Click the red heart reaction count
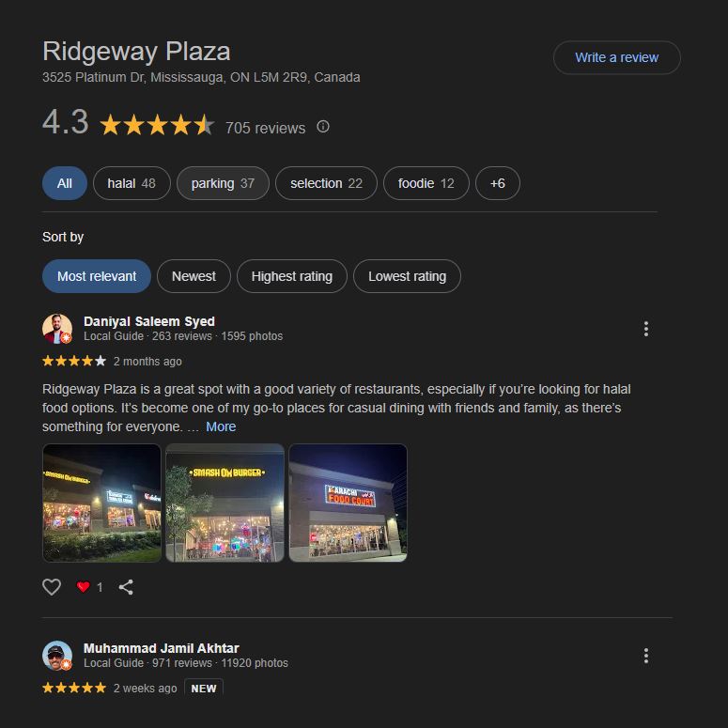The width and height of the screenshot is (728, 728). (89, 587)
